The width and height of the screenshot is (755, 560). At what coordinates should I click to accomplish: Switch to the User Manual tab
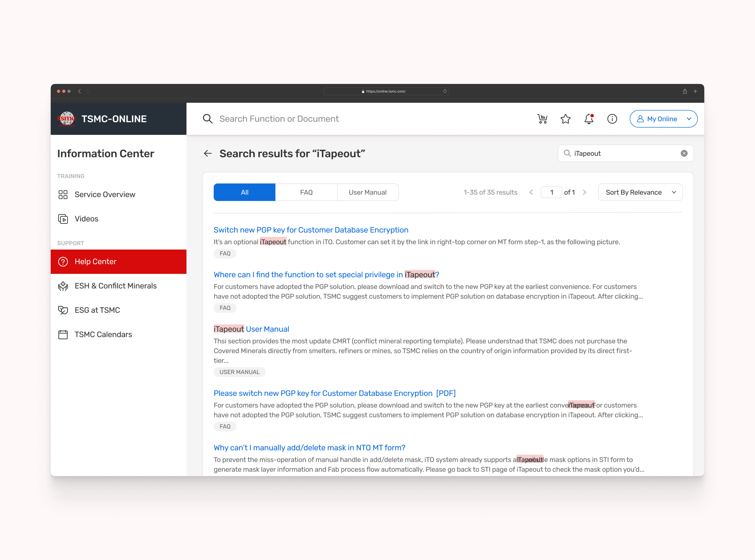click(368, 192)
